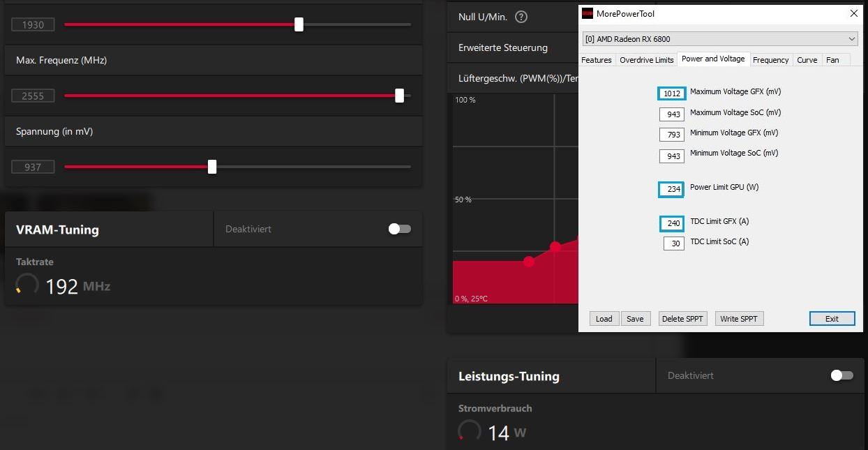Click the Exit button in MorePowerTool

point(832,319)
